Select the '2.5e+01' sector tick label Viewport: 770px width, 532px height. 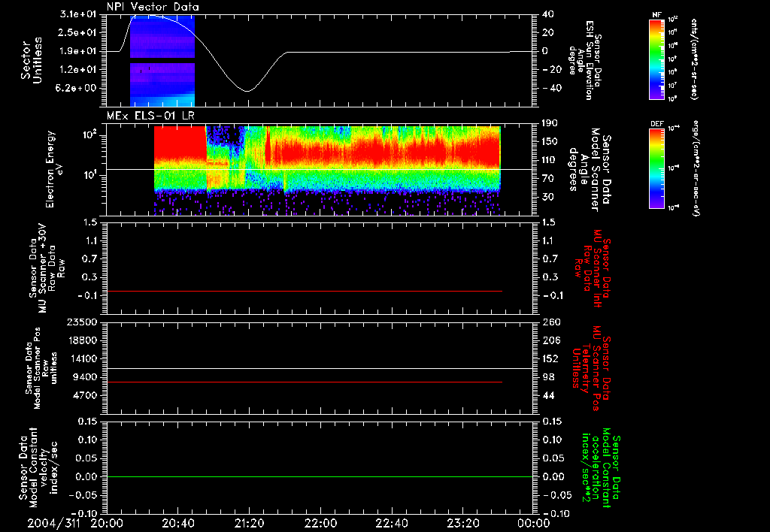coord(78,32)
